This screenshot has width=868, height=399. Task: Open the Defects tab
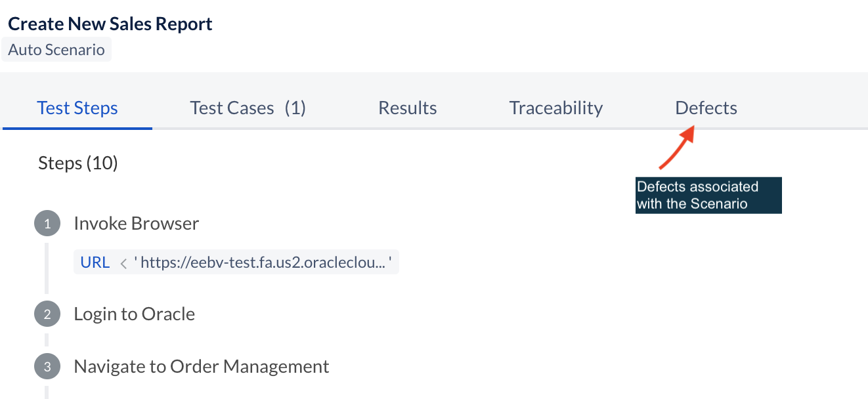[x=706, y=108]
